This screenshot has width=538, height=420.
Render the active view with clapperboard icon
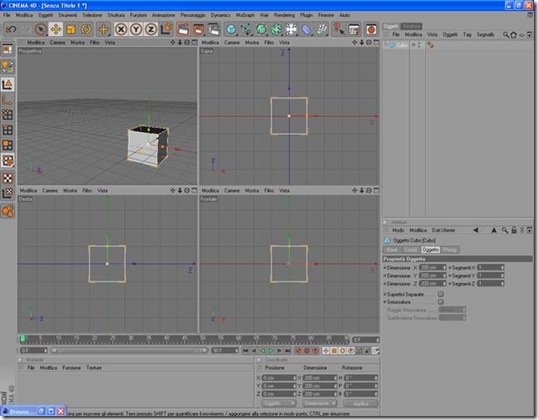[184, 29]
